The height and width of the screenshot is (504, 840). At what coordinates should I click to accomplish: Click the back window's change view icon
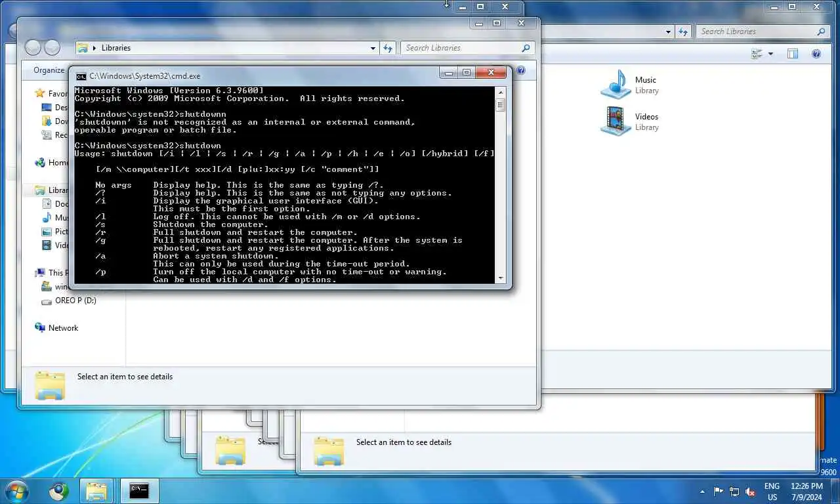coord(757,54)
